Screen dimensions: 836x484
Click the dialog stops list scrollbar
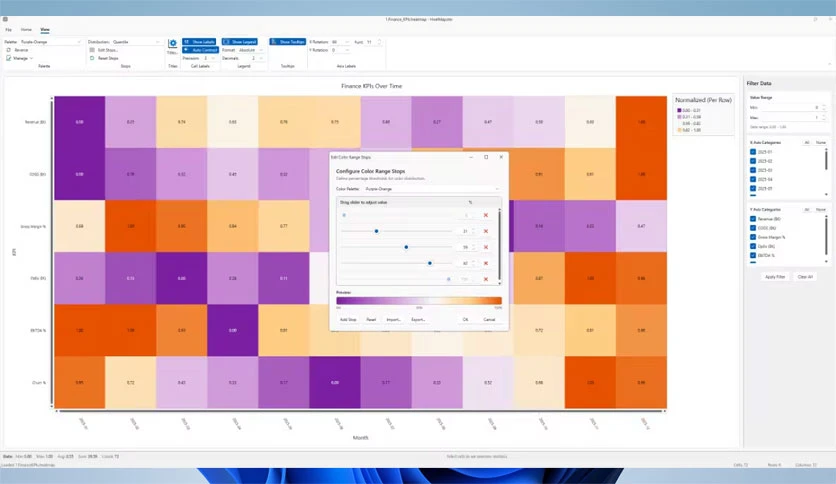[500, 245]
